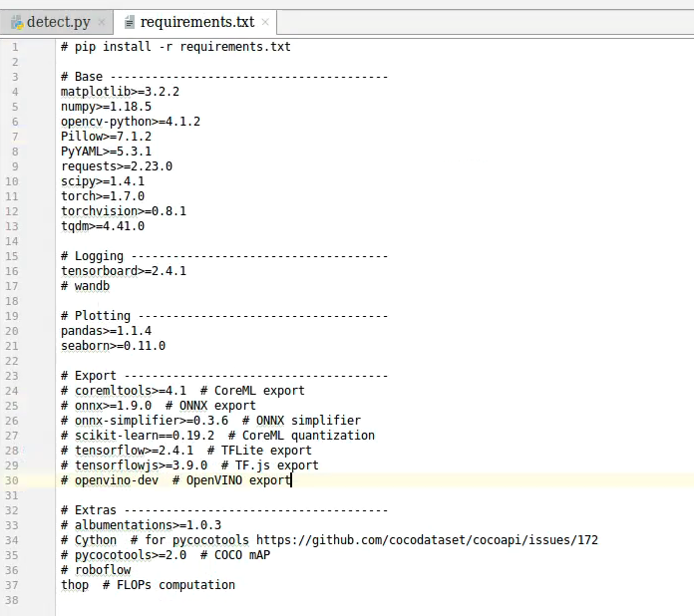The height and width of the screenshot is (616, 694).
Task: Click the pycocotools>=2.0 line
Action: tap(166, 555)
